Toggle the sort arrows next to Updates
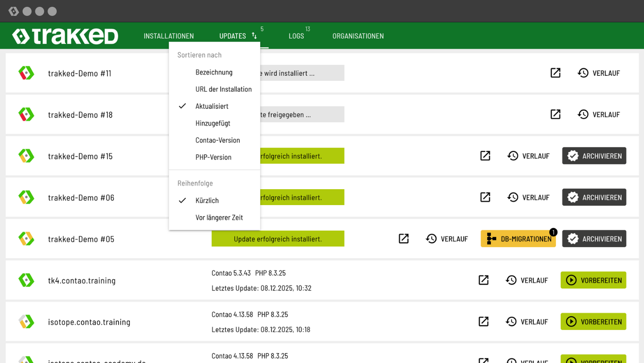Image resolution: width=644 pixels, height=363 pixels. (x=254, y=36)
